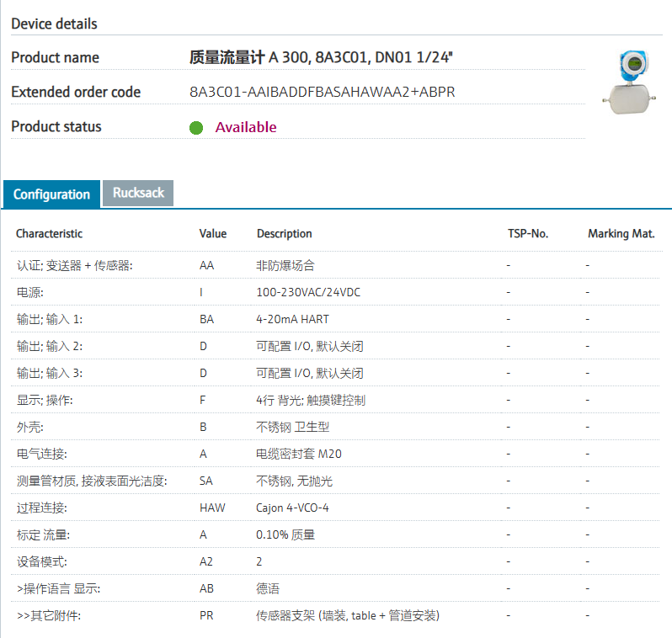Click the PR accessory value cell
This screenshot has height=638, width=672.
206,616
